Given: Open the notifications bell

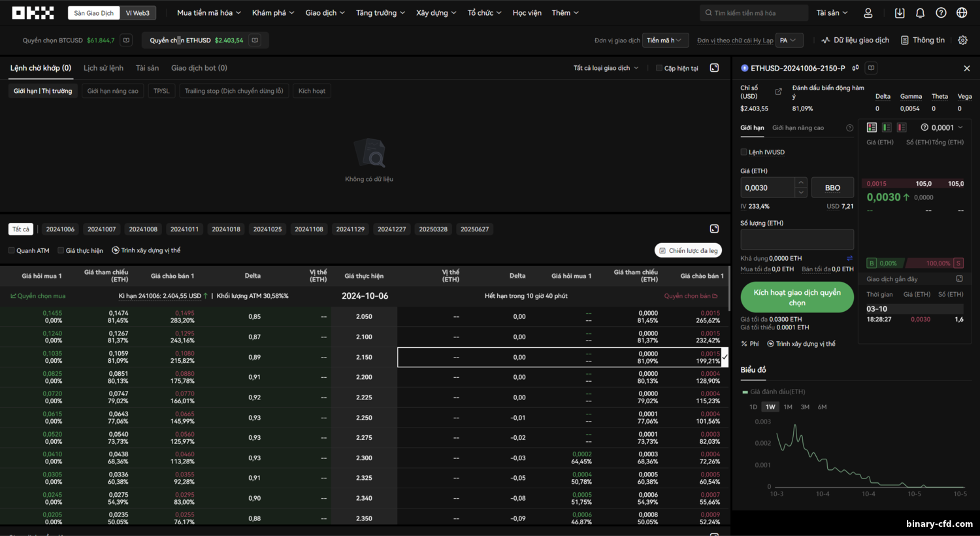Looking at the screenshot, I should click(x=920, y=13).
